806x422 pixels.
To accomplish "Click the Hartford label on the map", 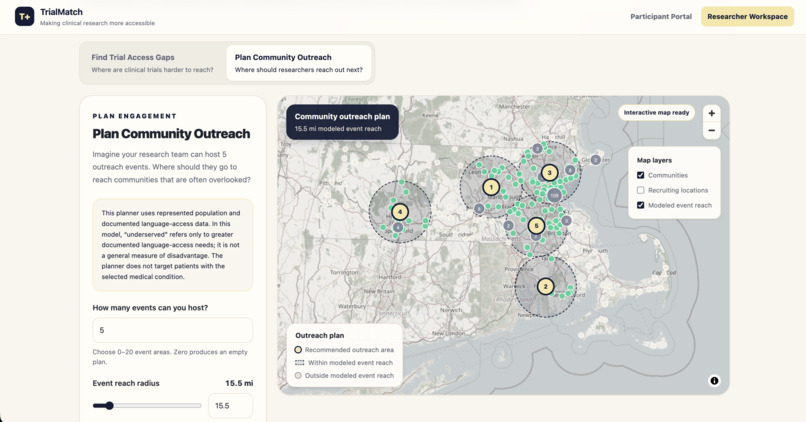I will pos(389,277).
